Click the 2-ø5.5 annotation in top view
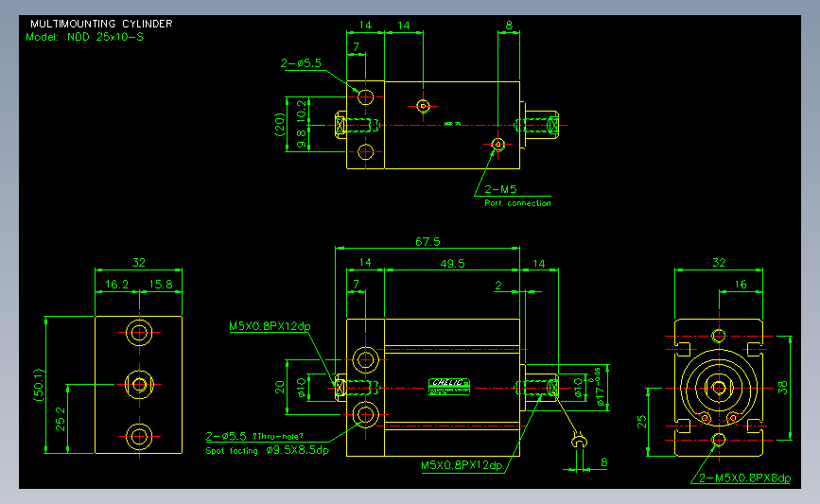 (x=301, y=63)
